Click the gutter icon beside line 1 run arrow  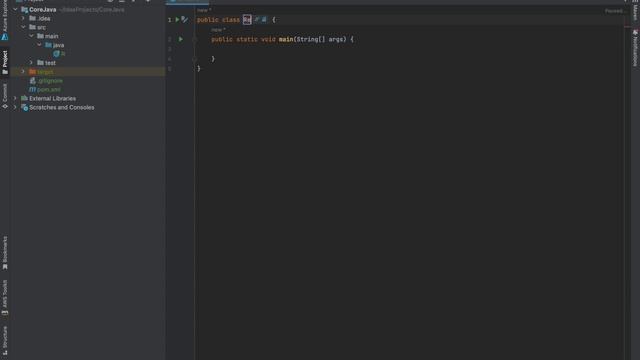point(185,20)
